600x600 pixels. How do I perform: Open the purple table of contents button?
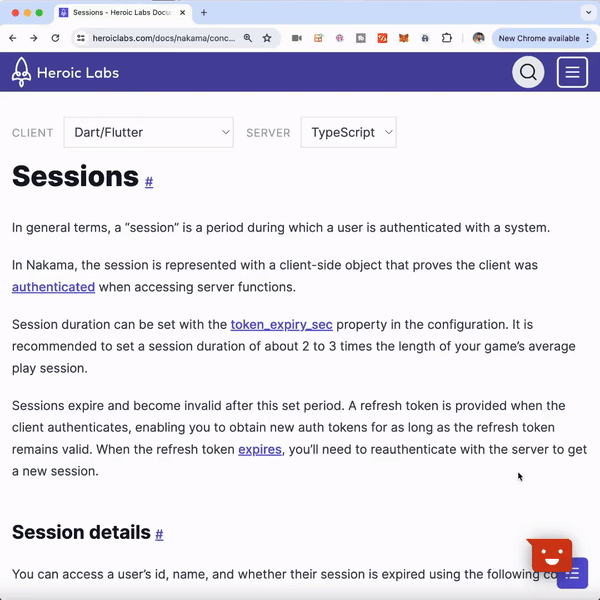[x=572, y=574]
